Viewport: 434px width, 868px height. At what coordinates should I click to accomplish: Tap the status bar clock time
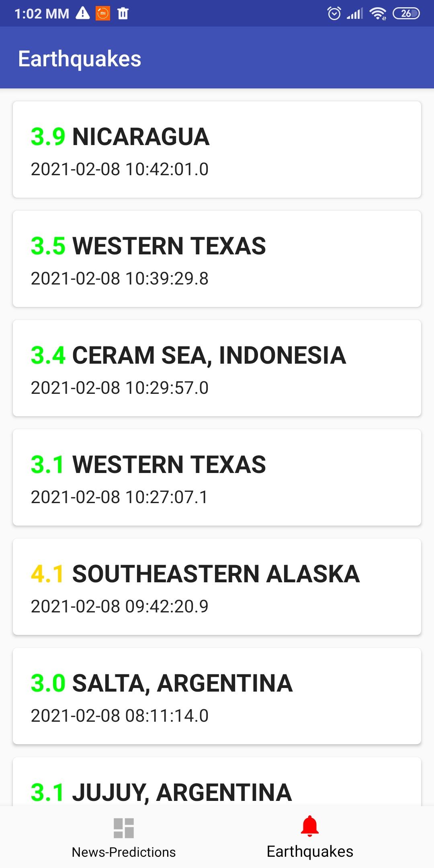41,14
